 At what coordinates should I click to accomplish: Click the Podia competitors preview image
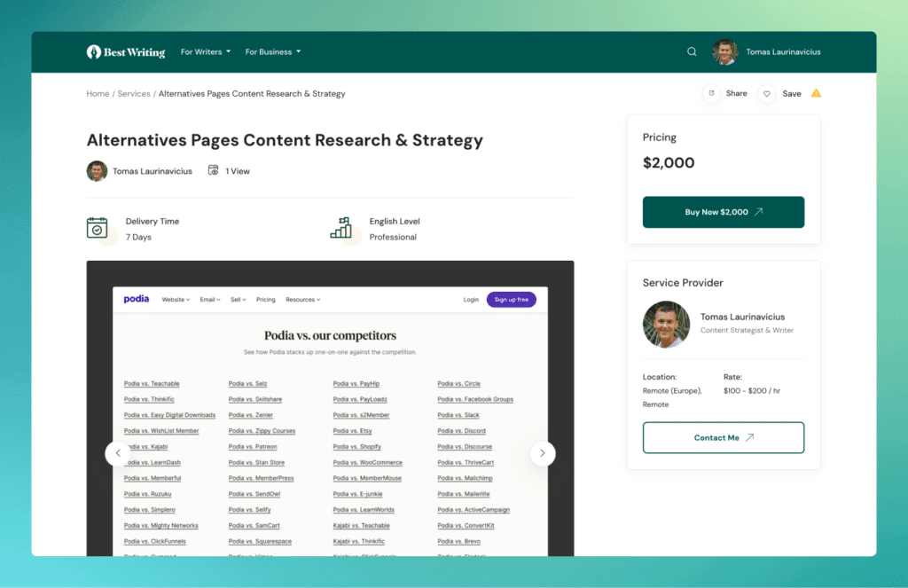(x=330, y=409)
